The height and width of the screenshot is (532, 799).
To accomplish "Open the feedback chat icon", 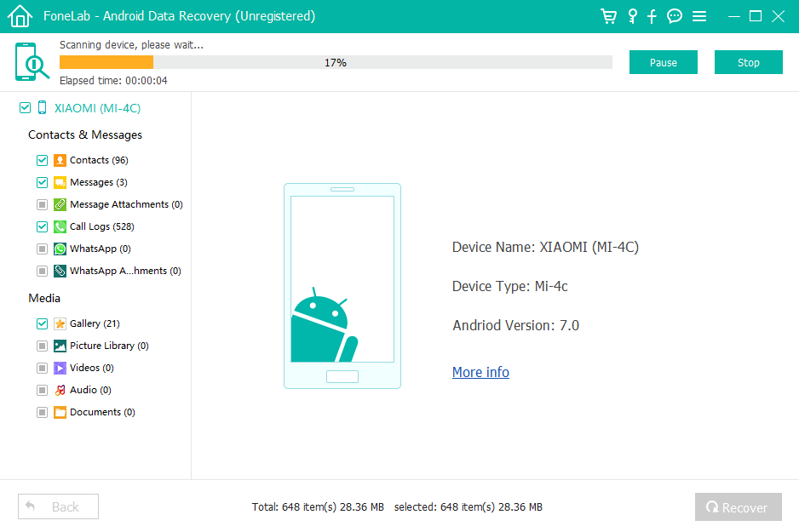I will [675, 16].
